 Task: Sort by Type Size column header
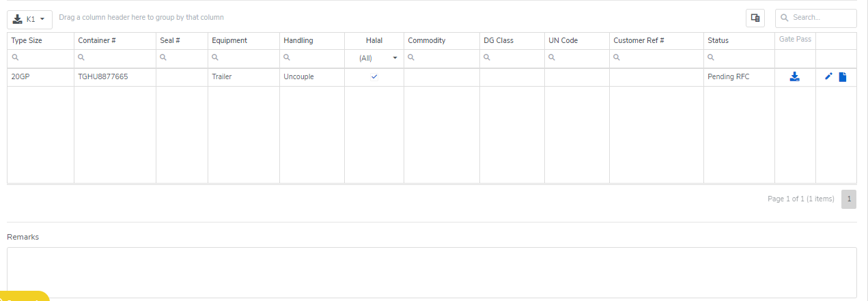(x=27, y=40)
